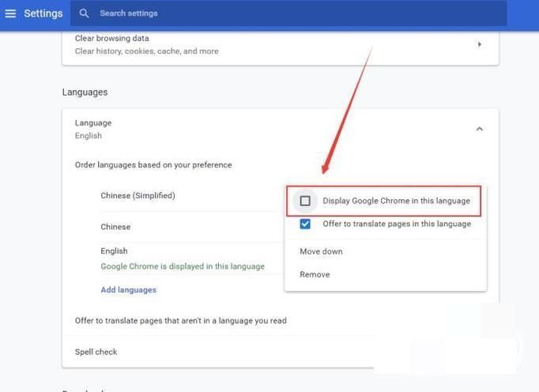
Task: Click the Language English header row
Action: coord(280,130)
